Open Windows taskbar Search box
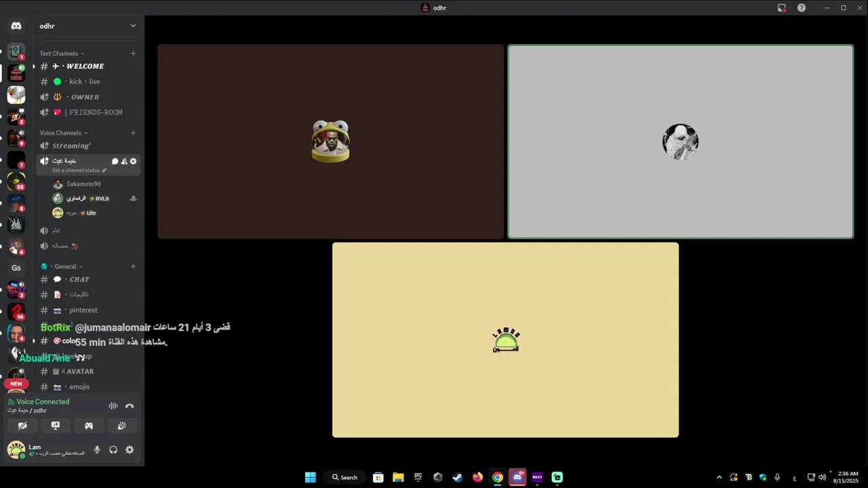The height and width of the screenshot is (488, 868). point(344,477)
